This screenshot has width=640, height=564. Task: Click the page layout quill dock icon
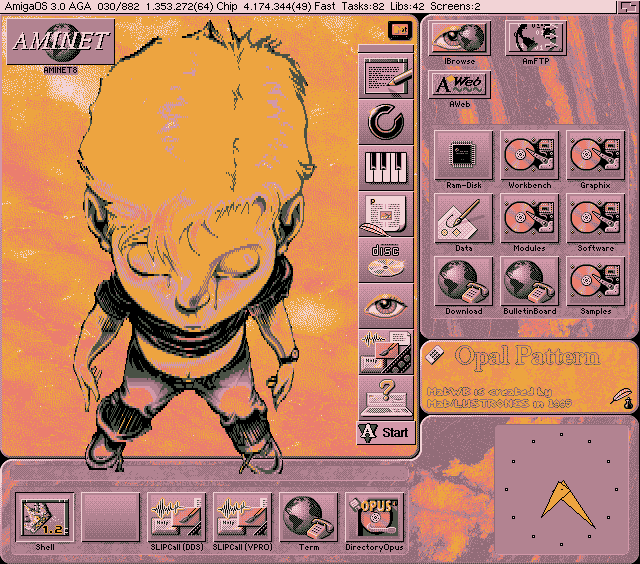click(386, 214)
